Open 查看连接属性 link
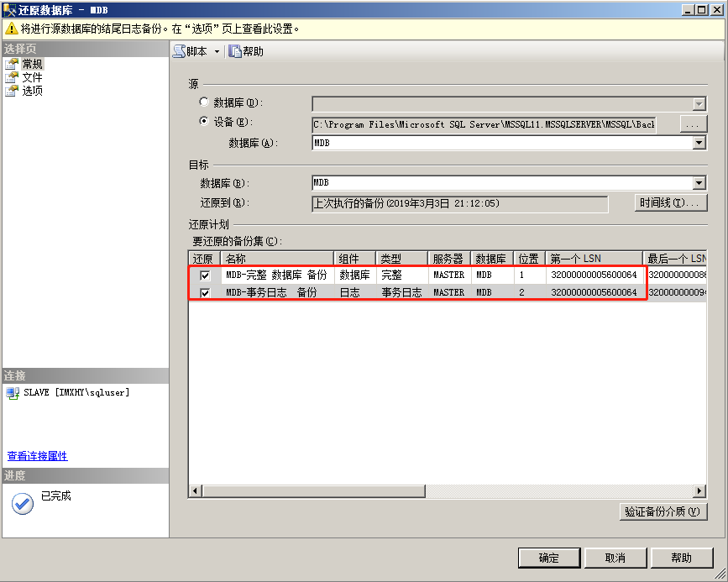Image resolution: width=728 pixels, height=582 pixels. pyautogui.click(x=37, y=456)
